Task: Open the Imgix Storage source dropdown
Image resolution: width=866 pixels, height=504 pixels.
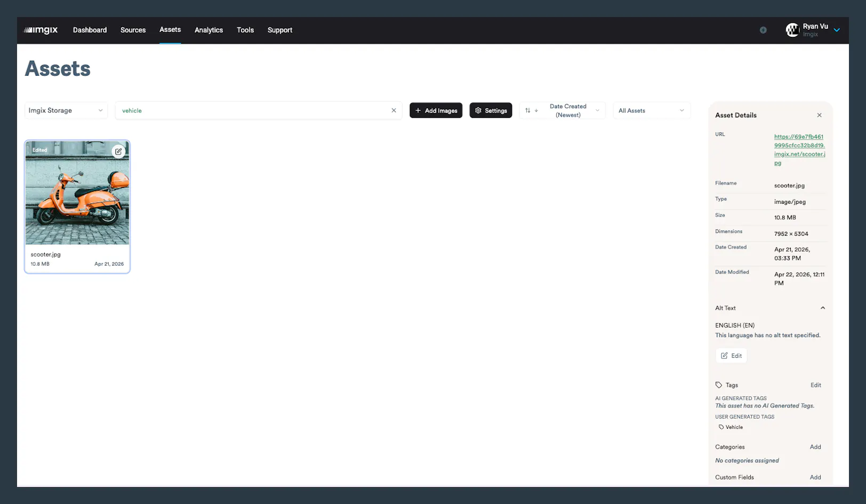Action: pos(65,110)
